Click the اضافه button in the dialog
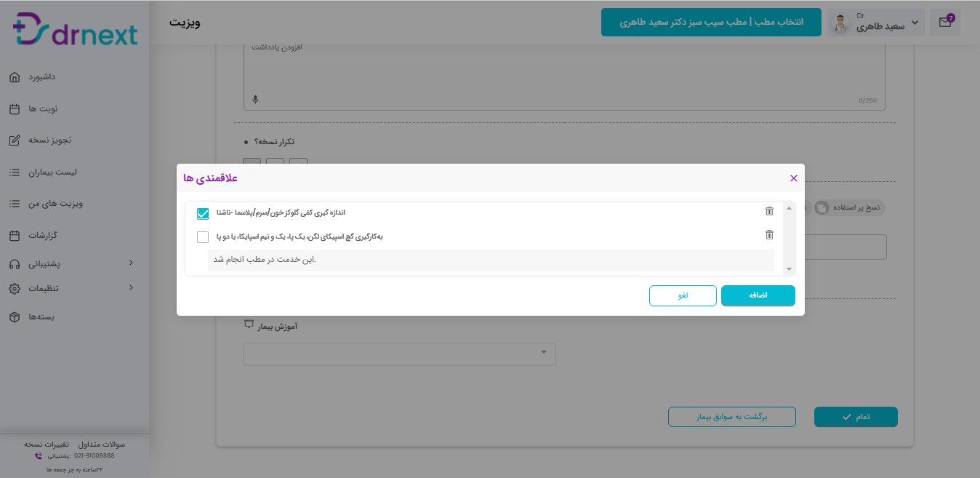The image size is (980, 478). click(x=758, y=296)
